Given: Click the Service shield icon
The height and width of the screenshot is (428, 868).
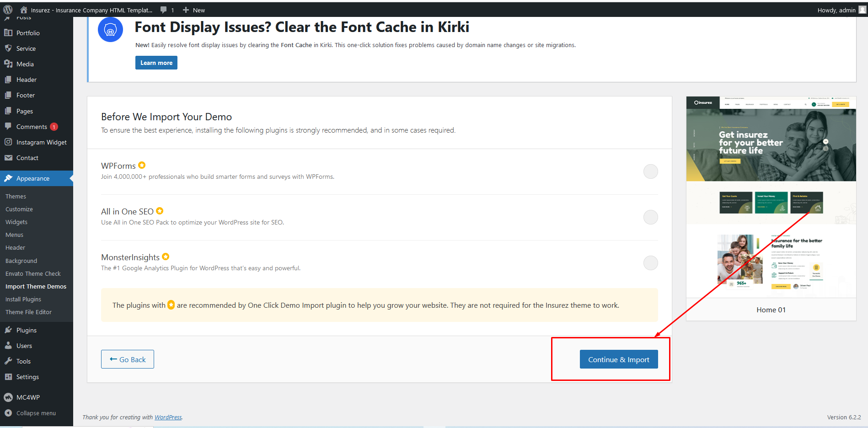Looking at the screenshot, I should 8,48.
